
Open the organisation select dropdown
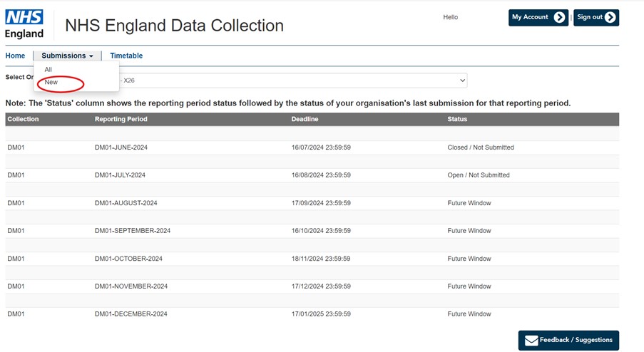click(292, 81)
